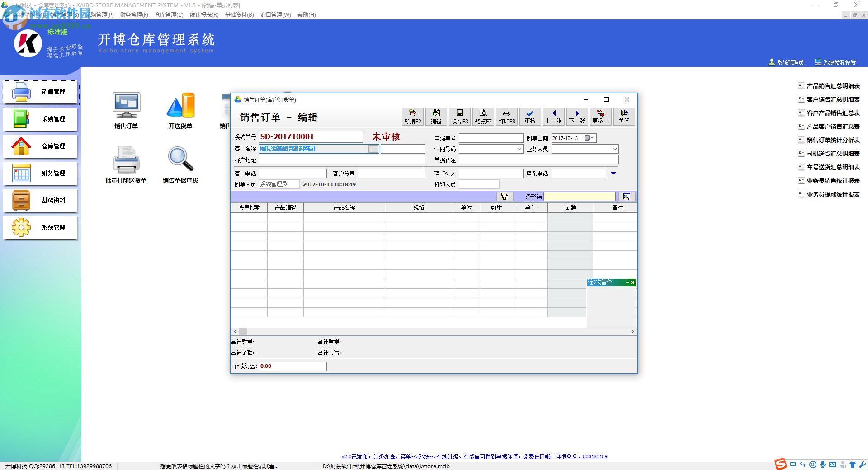
Task: Open 业务员销售统计报表 report
Action: [x=829, y=181]
